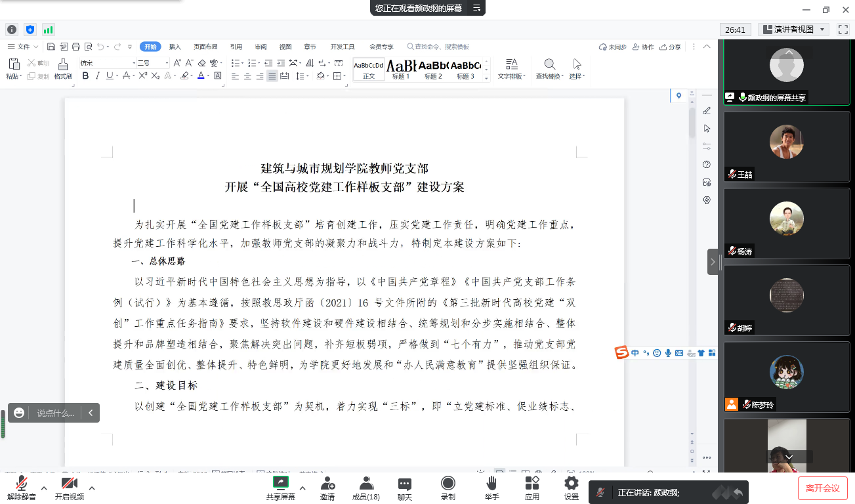Click the 分享 share button in WPS
This screenshot has width=855, height=504.
pos(671,47)
